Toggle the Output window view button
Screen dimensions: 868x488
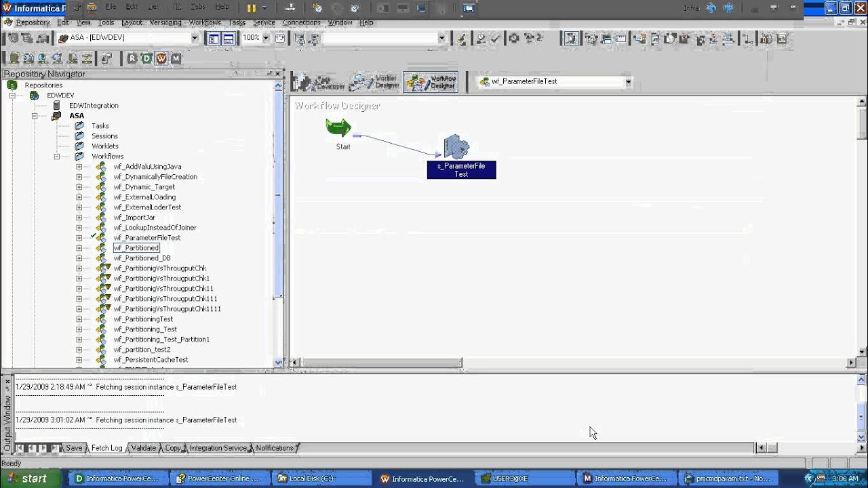pos(229,39)
